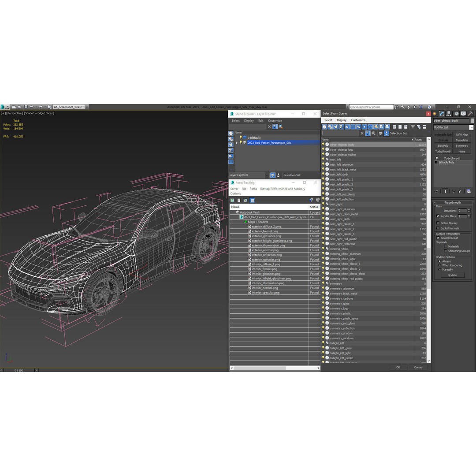The image size is (476, 476).
Task: Click Make Unique icon in modifier stack
Action: point(454,191)
